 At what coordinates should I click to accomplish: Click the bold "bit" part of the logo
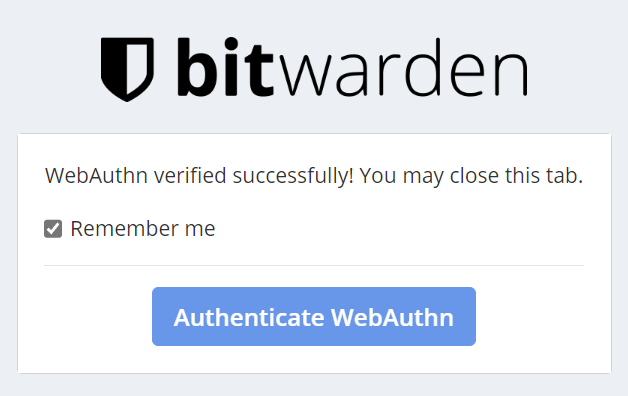pyautogui.click(x=226, y=67)
